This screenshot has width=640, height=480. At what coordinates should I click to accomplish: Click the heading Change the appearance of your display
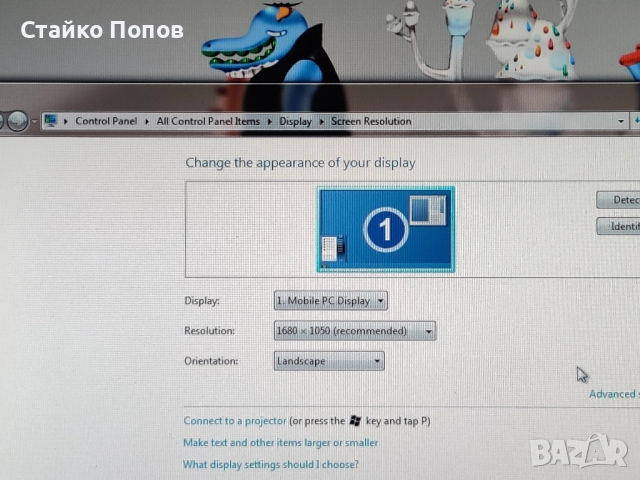point(300,163)
